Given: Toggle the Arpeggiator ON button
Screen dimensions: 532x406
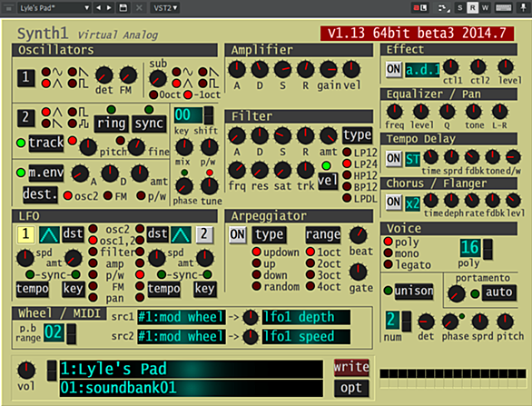Looking at the screenshot, I should 237,234.
